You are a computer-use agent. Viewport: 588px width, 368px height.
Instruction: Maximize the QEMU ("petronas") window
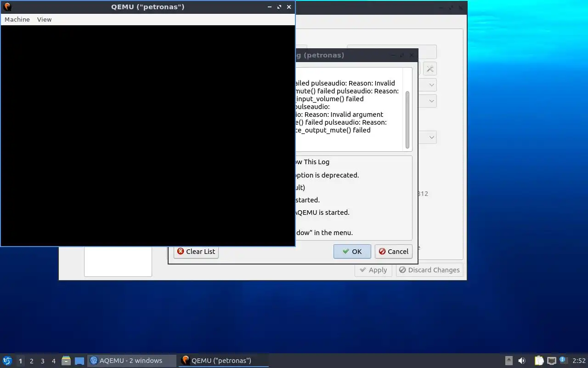tap(279, 6)
